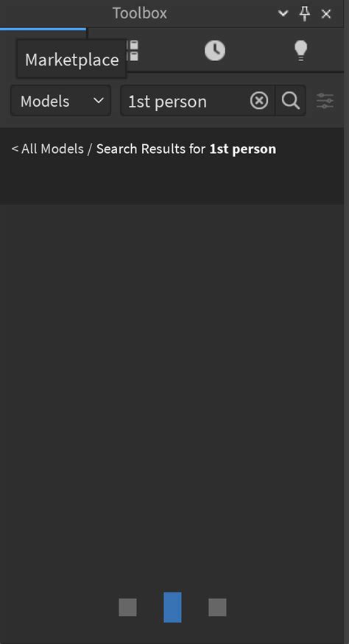
Task: Click the left gray loading square
Action: tap(128, 607)
